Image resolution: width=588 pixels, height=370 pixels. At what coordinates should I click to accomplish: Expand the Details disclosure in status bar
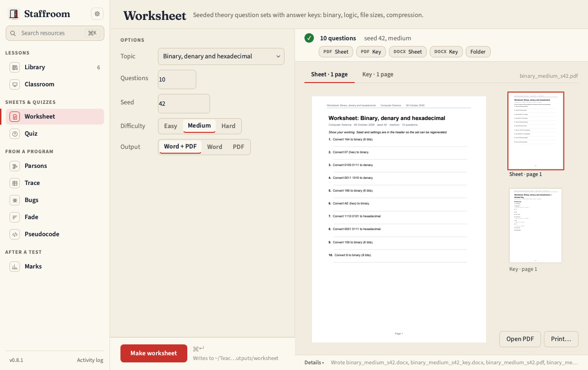pos(314,362)
